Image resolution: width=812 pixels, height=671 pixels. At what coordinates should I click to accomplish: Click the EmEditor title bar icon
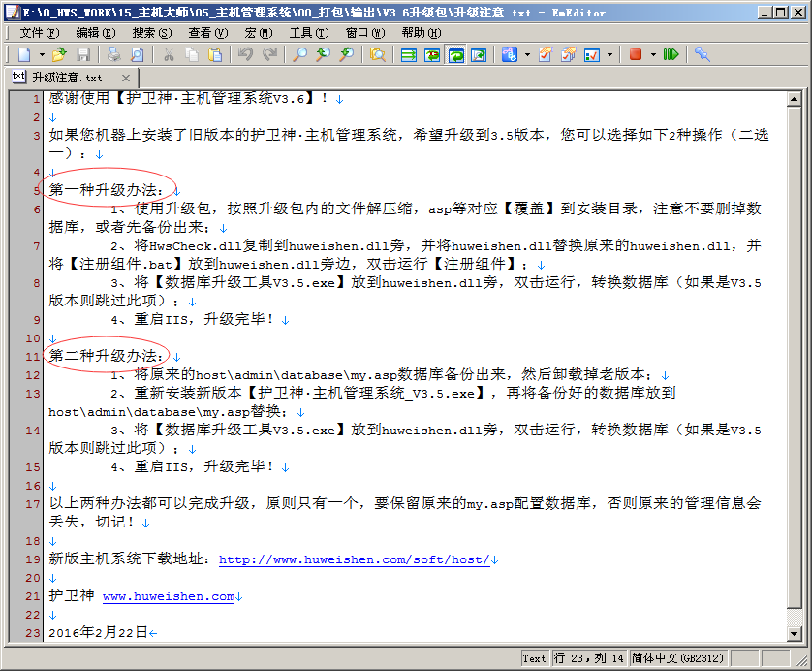click(12, 13)
